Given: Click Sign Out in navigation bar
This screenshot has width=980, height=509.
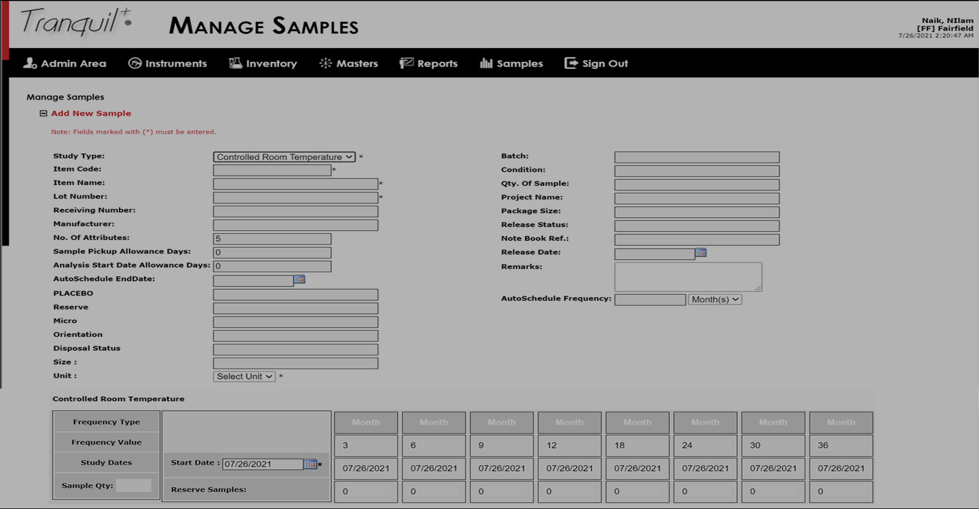Looking at the screenshot, I should (596, 63).
